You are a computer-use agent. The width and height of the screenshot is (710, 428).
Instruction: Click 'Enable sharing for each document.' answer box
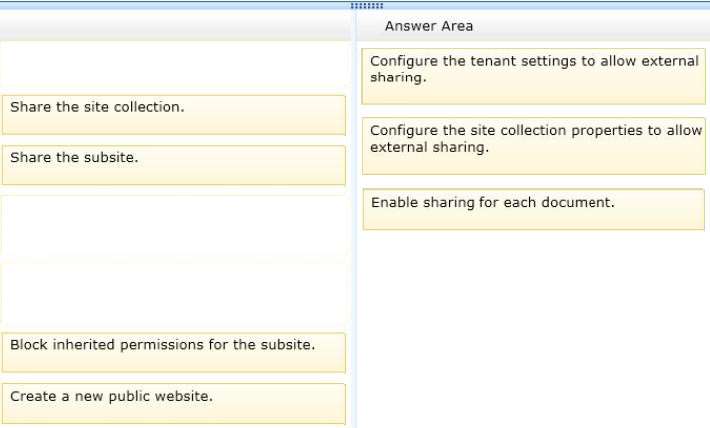coord(533,209)
